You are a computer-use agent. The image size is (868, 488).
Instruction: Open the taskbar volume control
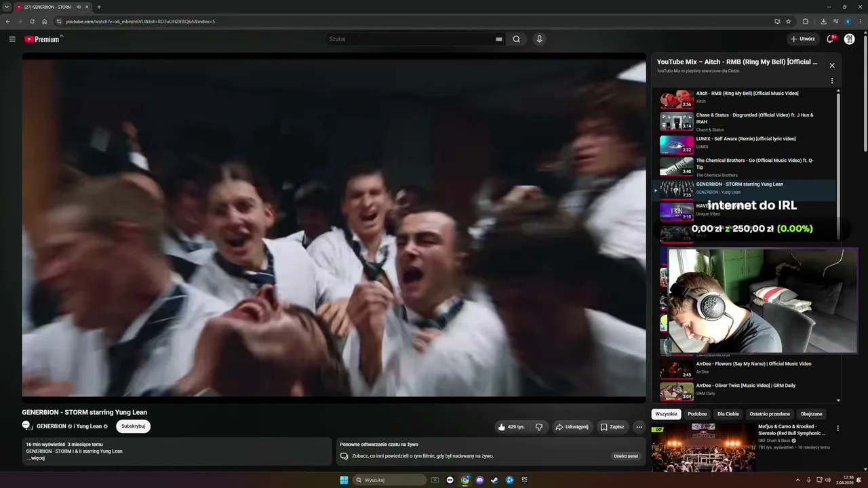pos(827,481)
